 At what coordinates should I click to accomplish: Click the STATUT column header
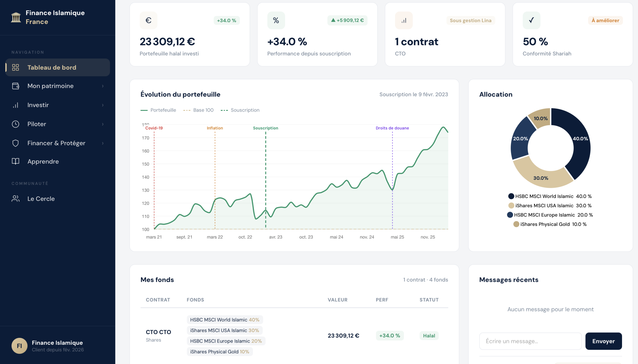429,300
